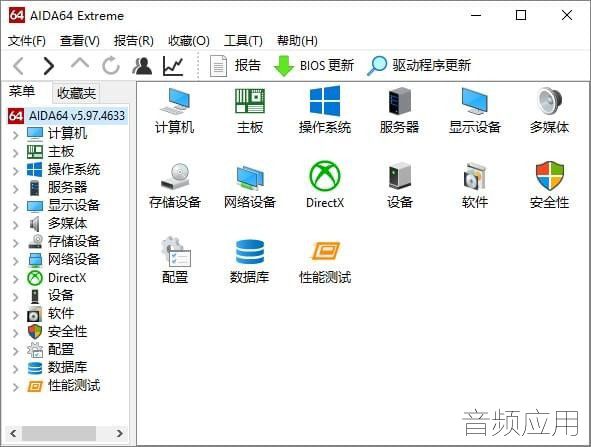Expand the 性能测试 tree node
591x447 pixels.
coord(15,387)
